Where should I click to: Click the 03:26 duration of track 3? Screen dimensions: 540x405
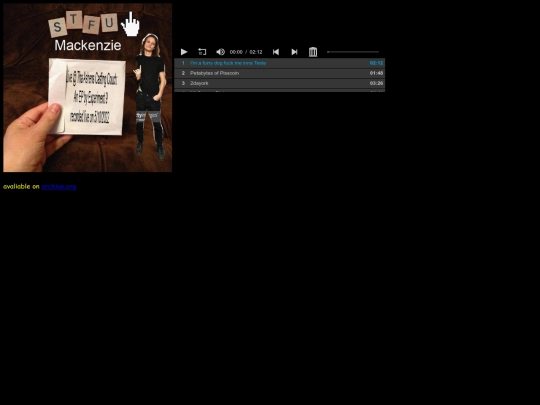[x=376, y=83]
